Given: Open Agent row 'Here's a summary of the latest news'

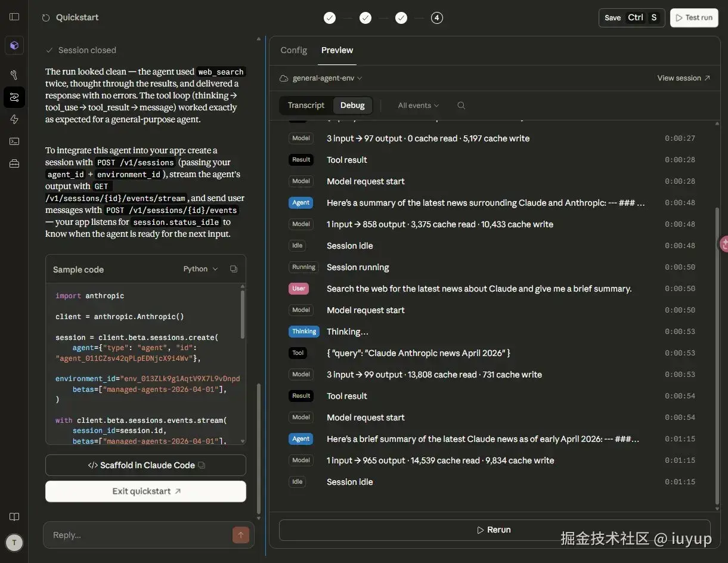Looking at the screenshot, I should [x=492, y=203].
